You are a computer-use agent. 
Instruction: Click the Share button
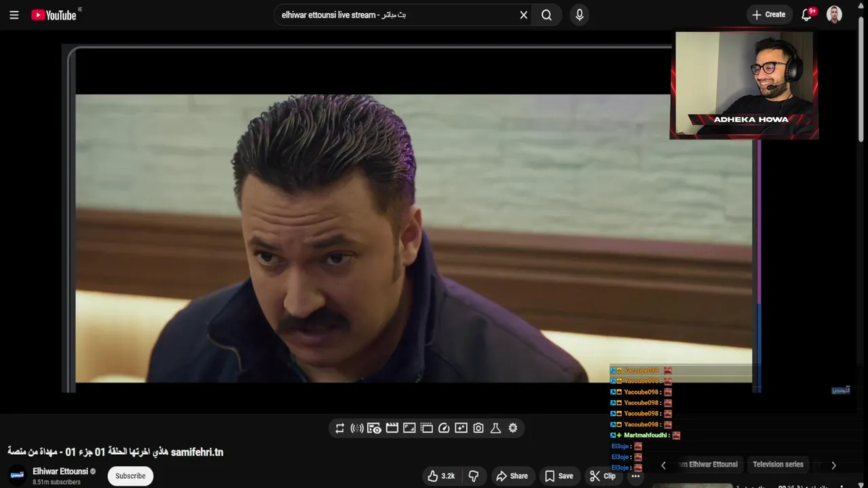pos(512,476)
